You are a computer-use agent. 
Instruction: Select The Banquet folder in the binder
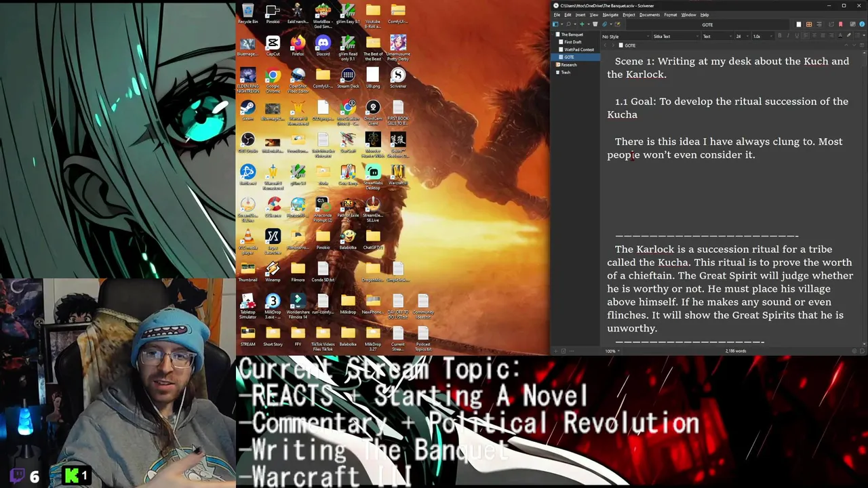[572, 35]
